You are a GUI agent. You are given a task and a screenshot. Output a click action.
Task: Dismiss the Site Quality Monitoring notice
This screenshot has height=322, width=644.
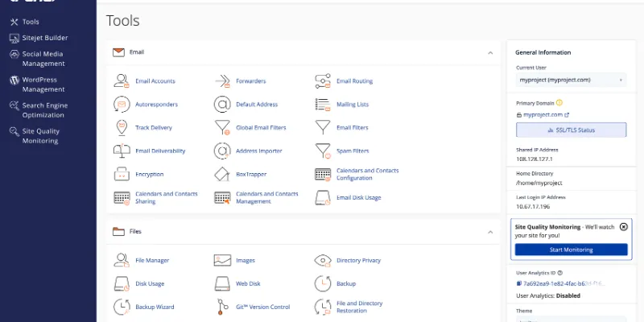pos(623,227)
